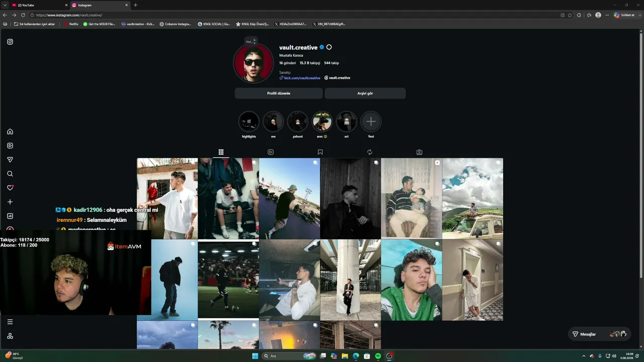Click the volume speaker icon in system tray
The height and width of the screenshot is (362, 644).
click(614, 356)
